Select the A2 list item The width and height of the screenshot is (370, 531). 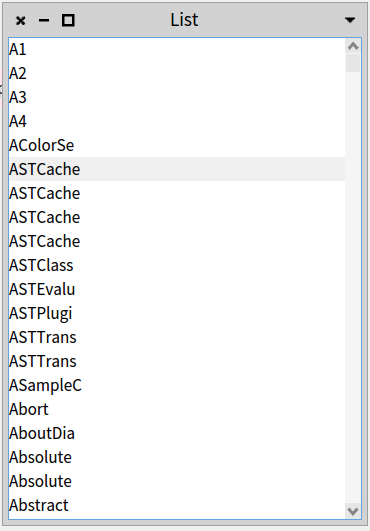[177, 73]
